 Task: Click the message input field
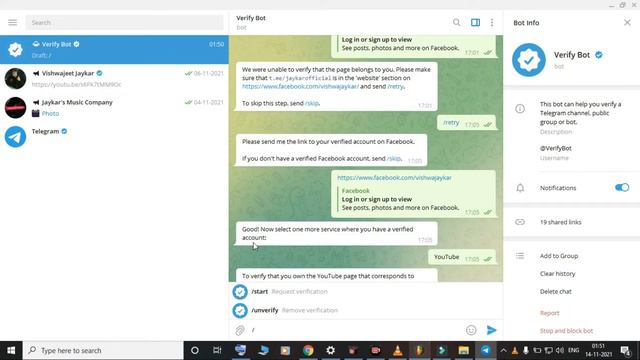(355, 330)
